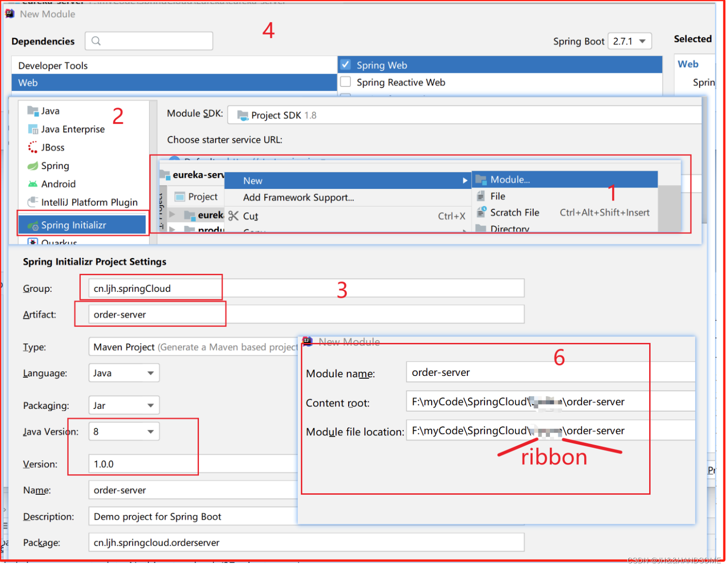This screenshot has height=568, width=728.
Task: Choose Add Framework Support menu item
Action: [348, 197]
